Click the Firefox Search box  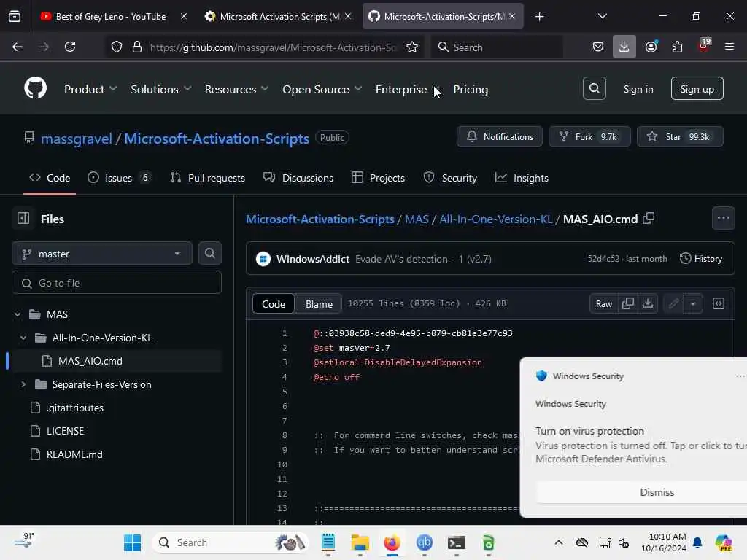[x=496, y=47]
